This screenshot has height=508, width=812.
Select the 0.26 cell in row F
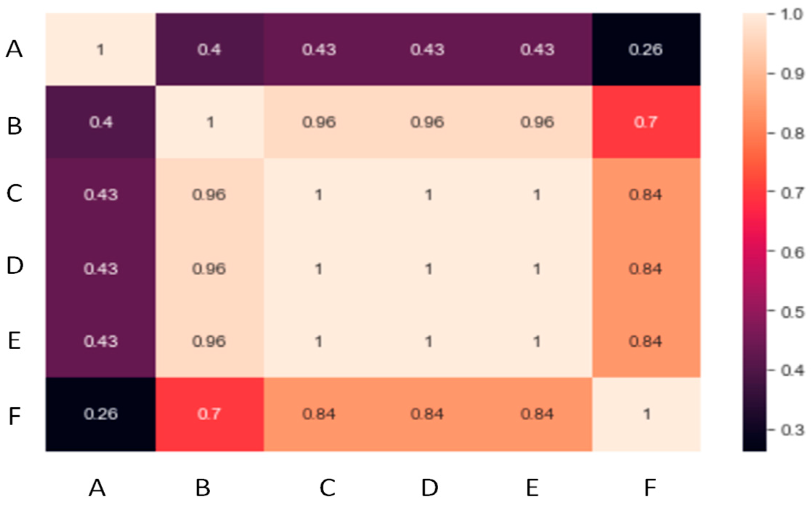click(101, 414)
